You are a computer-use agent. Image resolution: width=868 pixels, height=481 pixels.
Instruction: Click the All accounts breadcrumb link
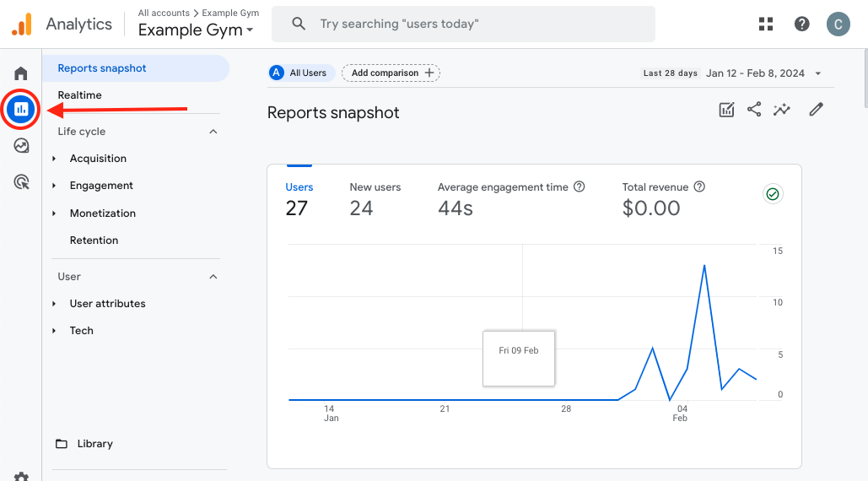(164, 13)
